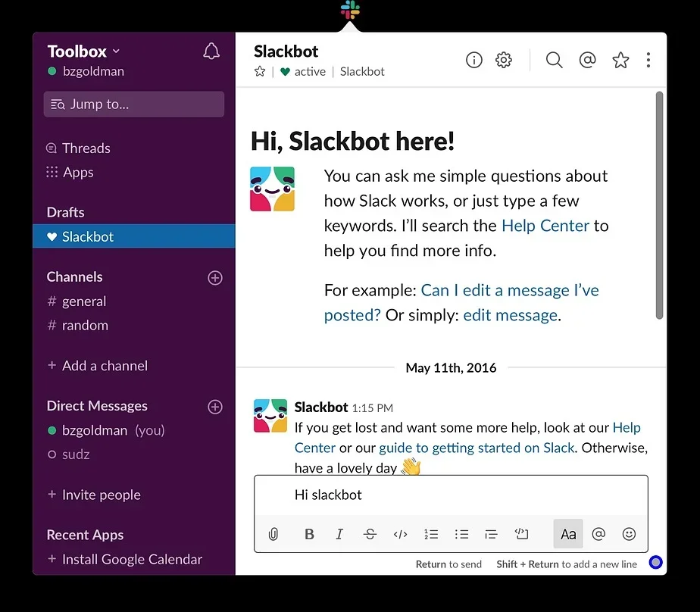Open the emoji picker smiley
700x612 pixels.
[x=629, y=534]
